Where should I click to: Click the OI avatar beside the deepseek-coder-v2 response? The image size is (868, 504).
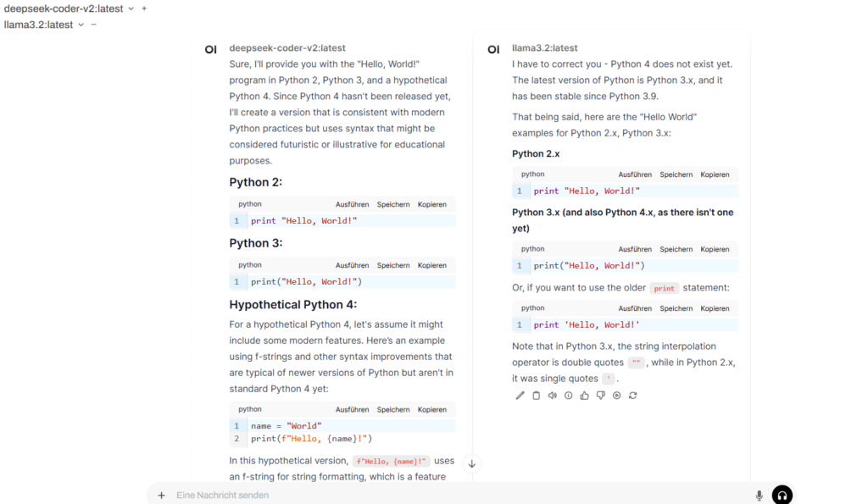210,49
